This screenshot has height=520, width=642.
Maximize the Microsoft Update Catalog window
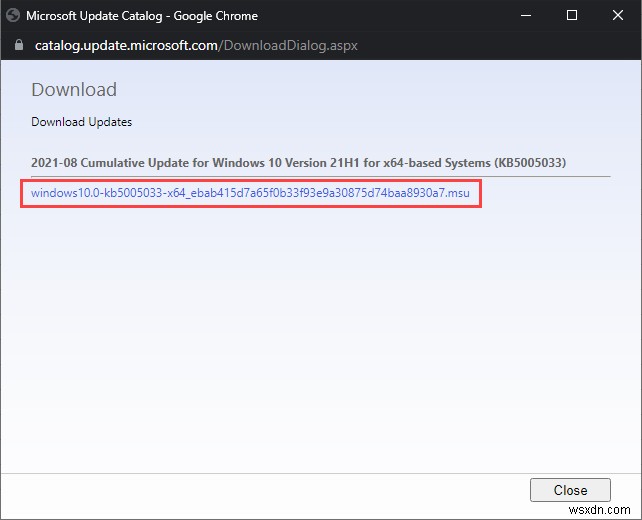[572, 16]
